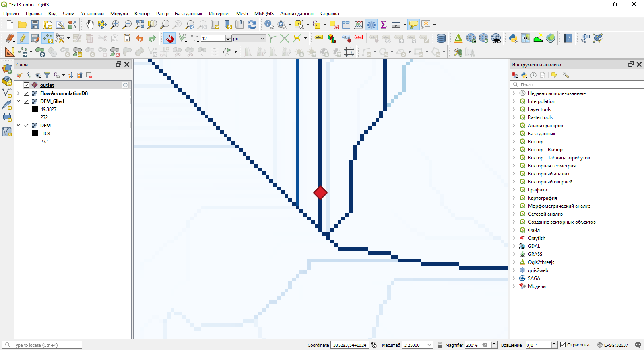The width and height of the screenshot is (644, 350).
Task: Activate the Identify Features tool
Action: 269,25
